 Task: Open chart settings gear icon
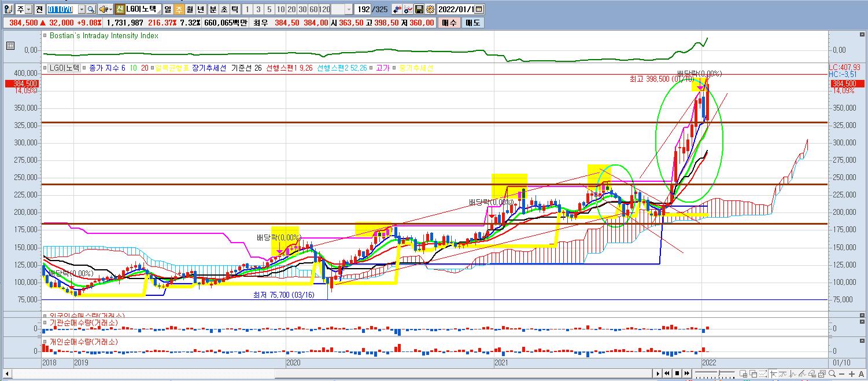(429, 9)
